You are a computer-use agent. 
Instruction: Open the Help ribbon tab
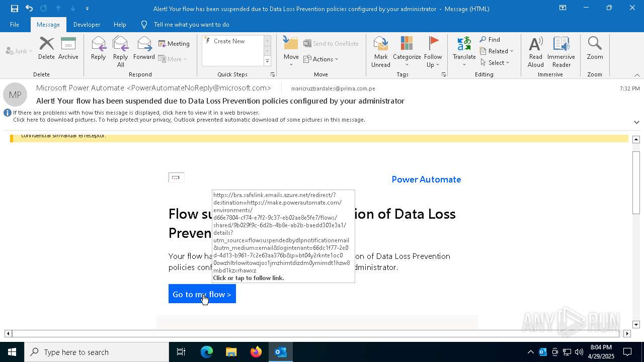coord(120,24)
